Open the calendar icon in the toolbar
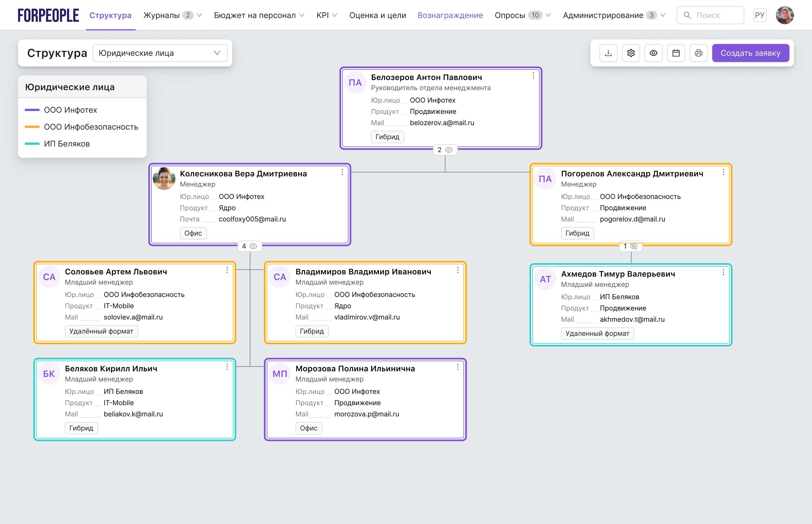 tap(676, 53)
